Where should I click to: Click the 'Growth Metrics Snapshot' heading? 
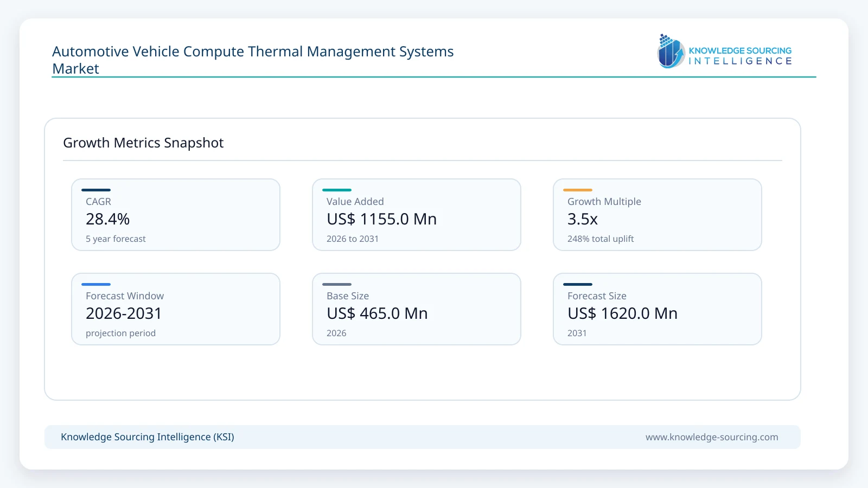point(143,143)
